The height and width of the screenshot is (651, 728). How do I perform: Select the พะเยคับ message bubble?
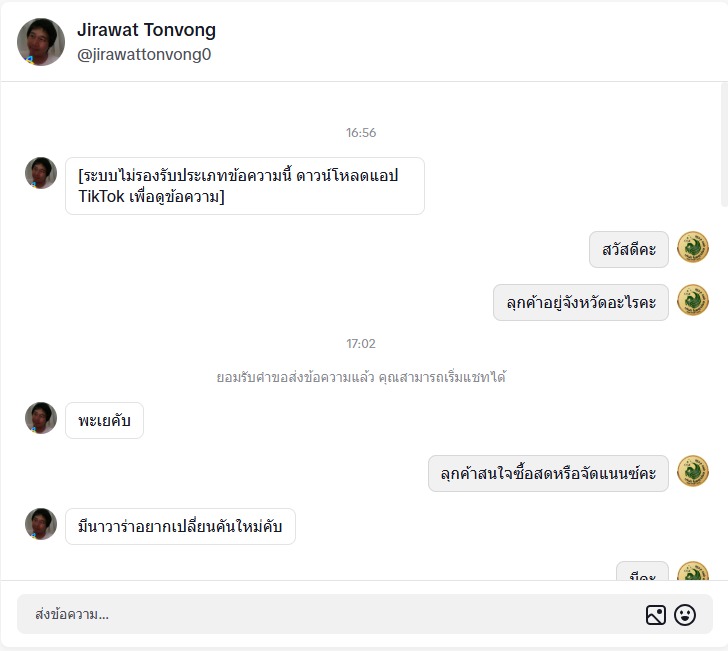[104, 420]
